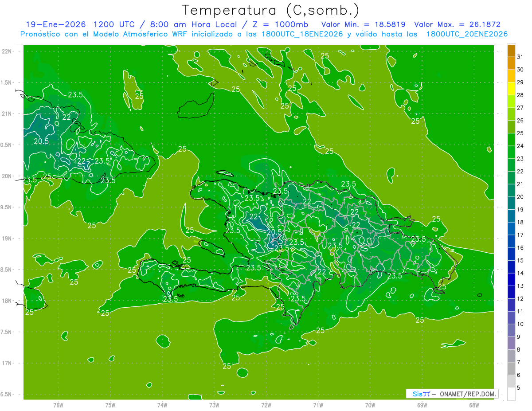Viewport: 532px width, 411px height.
Task: Click the longitude axis label "71W"
Action: [318, 405]
